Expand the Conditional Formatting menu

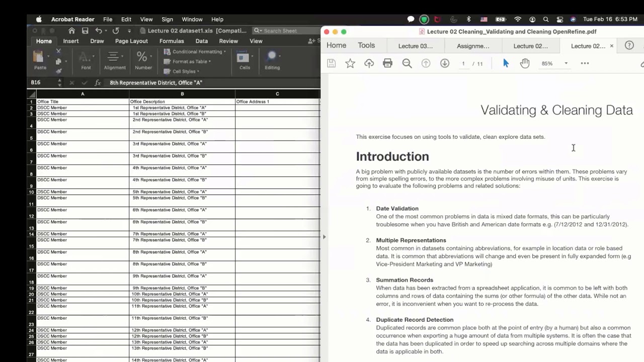click(x=195, y=52)
